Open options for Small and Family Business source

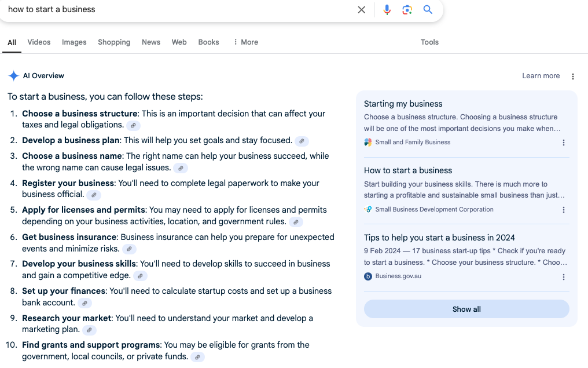click(x=564, y=143)
